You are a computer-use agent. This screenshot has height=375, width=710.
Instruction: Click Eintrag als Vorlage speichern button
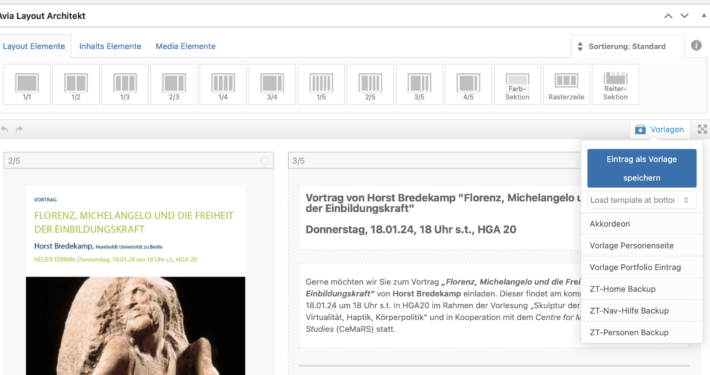click(x=642, y=168)
